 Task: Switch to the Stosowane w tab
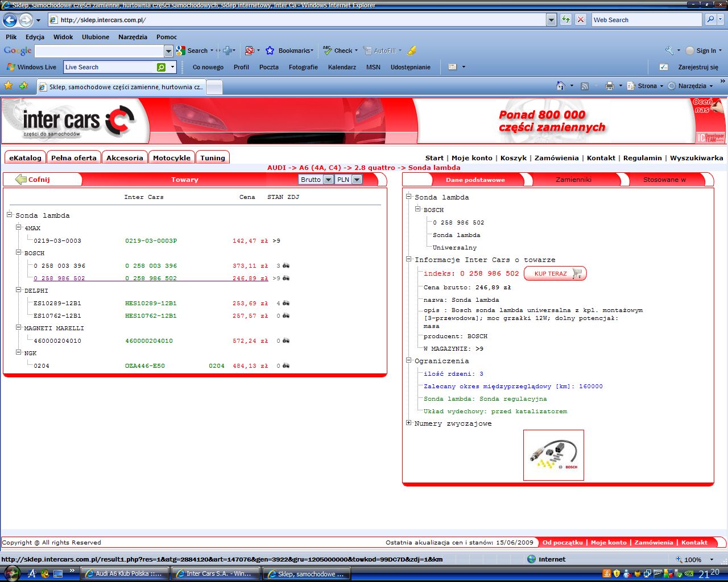(x=664, y=180)
